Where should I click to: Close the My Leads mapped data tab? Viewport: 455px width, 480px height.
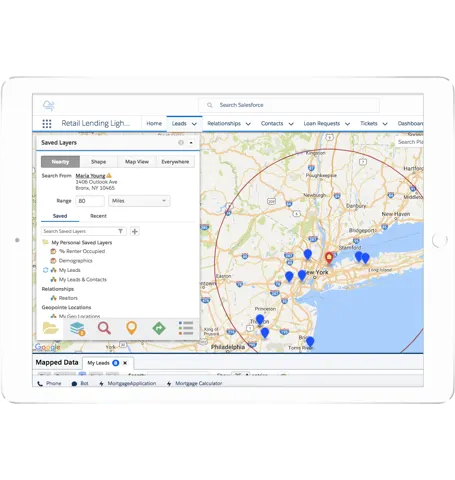tap(125, 363)
